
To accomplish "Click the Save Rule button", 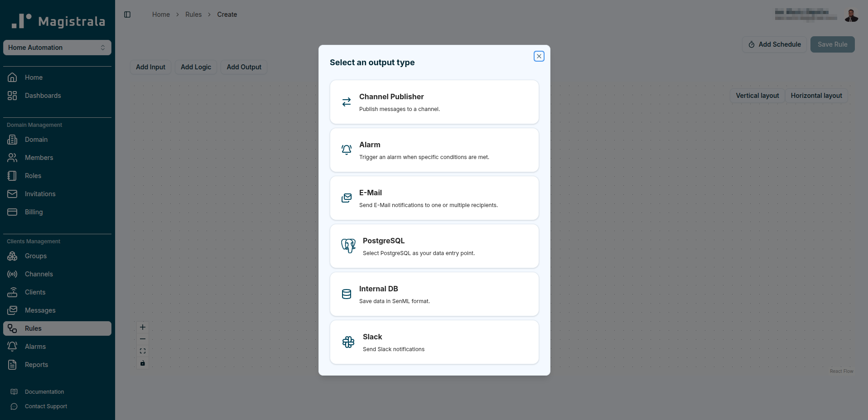I will (832, 44).
